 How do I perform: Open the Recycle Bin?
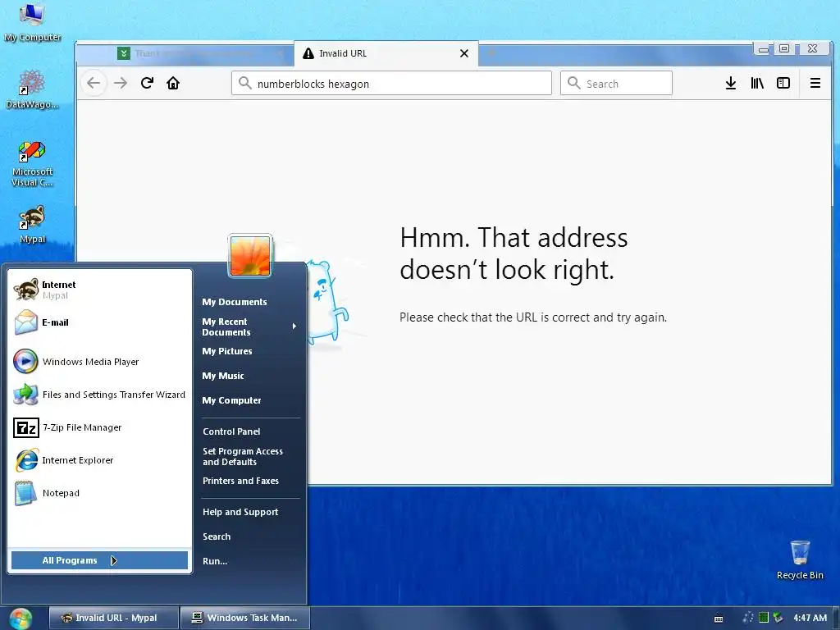point(800,560)
